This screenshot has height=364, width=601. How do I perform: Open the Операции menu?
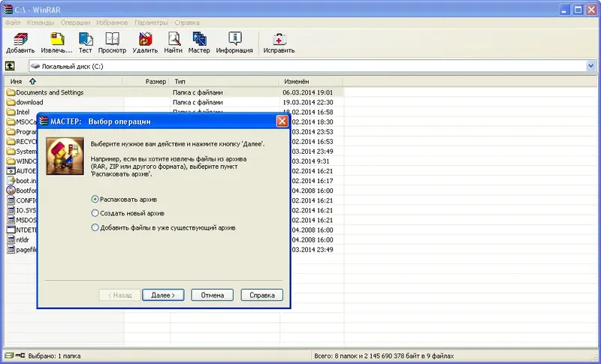pos(75,23)
